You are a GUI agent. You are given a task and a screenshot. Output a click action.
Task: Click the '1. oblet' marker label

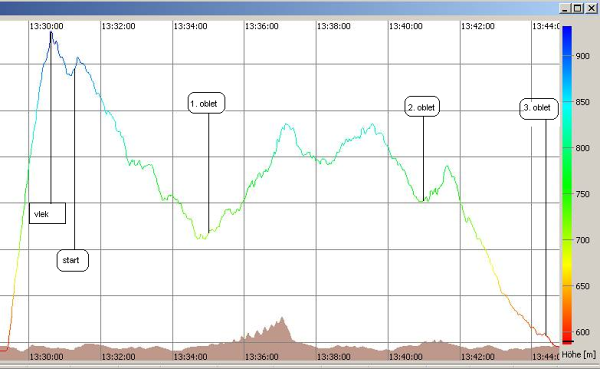click(x=206, y=103)
